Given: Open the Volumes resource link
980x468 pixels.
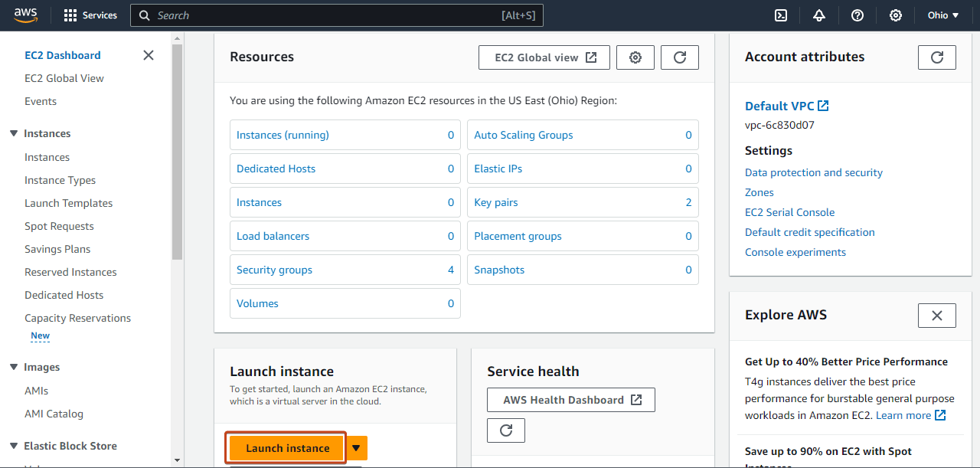Looking at the screenshot, I should (257, 303).
